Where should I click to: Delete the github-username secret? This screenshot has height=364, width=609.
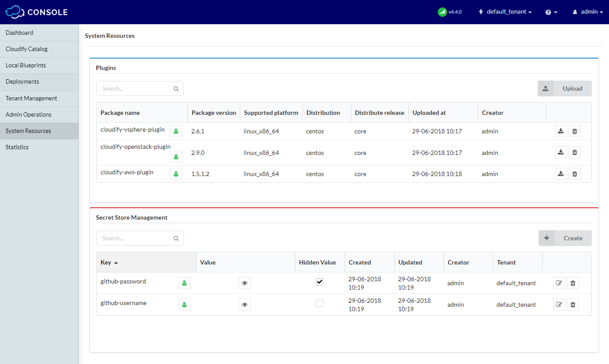coord(572,305)
